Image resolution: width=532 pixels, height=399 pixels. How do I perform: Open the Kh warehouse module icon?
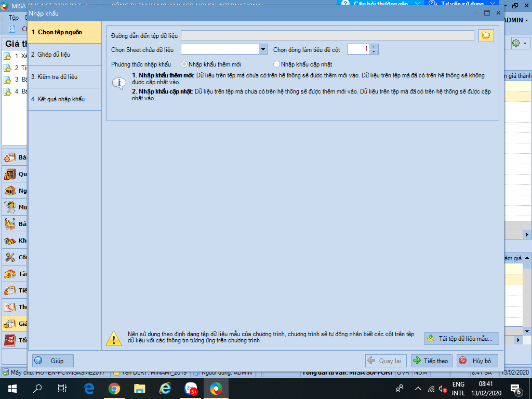[10, 241]
